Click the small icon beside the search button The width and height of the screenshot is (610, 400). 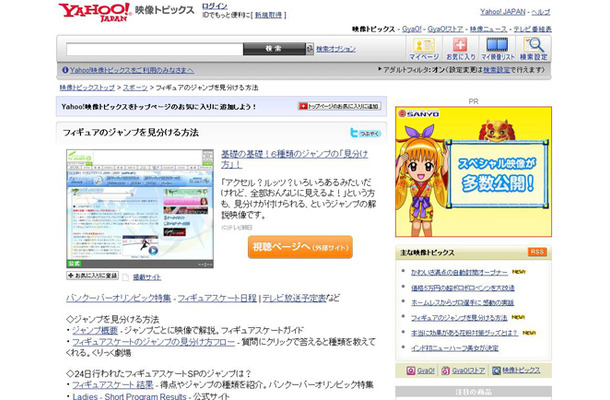[310, 49]
